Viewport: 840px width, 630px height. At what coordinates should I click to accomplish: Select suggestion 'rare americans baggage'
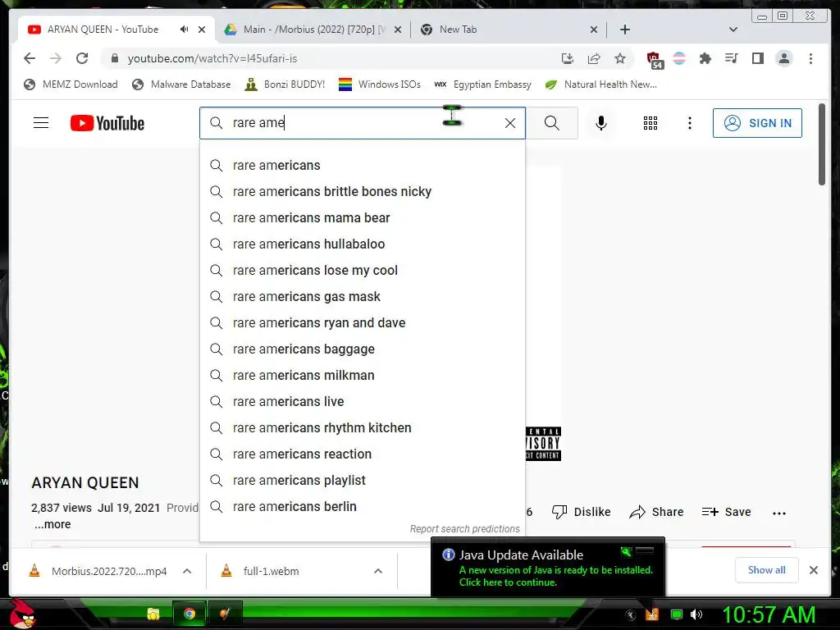[x=362, y=349]
